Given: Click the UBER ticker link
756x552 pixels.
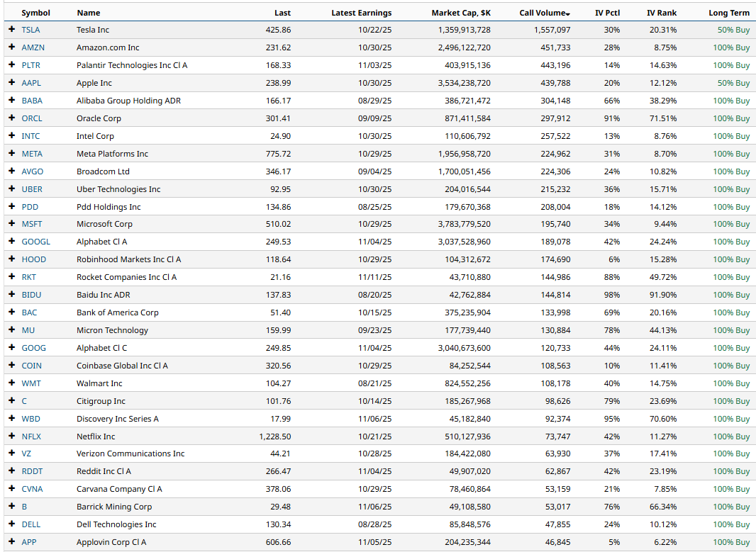Looking at the screenshot, I should click(x=32, y=188).
